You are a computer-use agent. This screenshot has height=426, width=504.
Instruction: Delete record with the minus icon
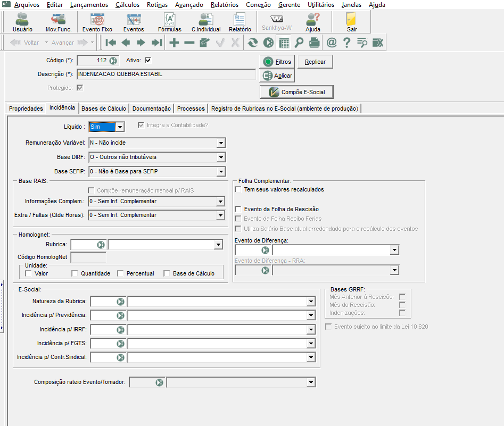(x=189, y=43)
